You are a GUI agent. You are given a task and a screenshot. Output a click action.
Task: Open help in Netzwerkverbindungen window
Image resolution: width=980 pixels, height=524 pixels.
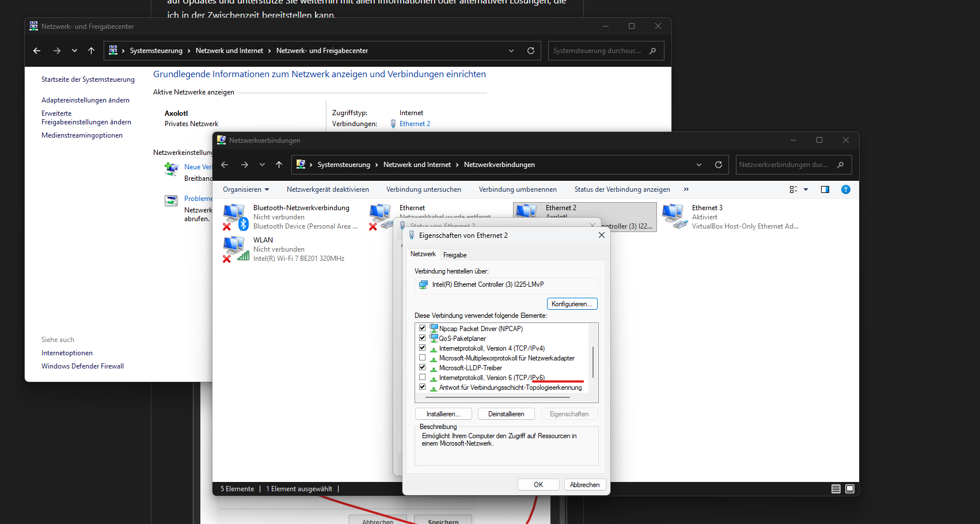click(x=845, y=189)
